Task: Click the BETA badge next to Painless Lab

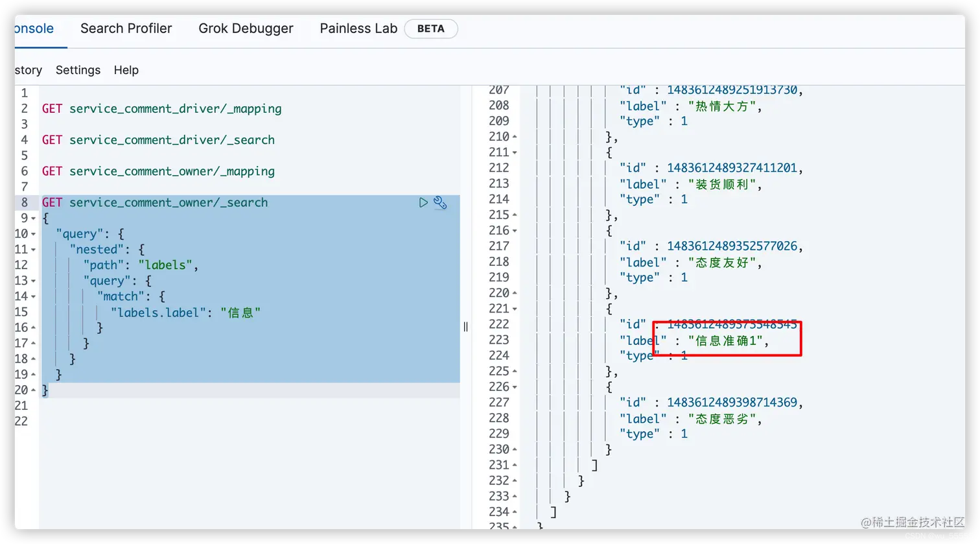Action: (431, 29)
